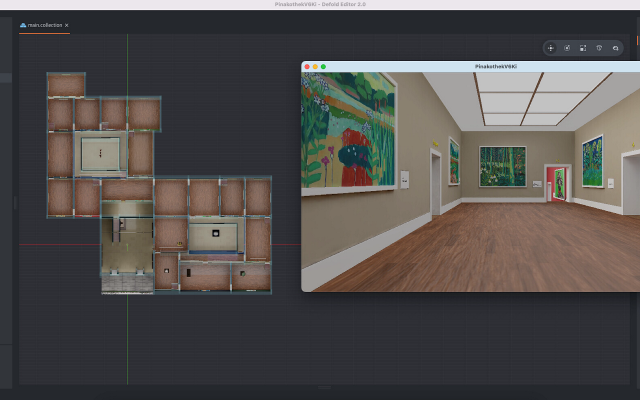Click the white placard beside the large left painting
This screenshot has height=400, width=640.
[x=404, y=180]
